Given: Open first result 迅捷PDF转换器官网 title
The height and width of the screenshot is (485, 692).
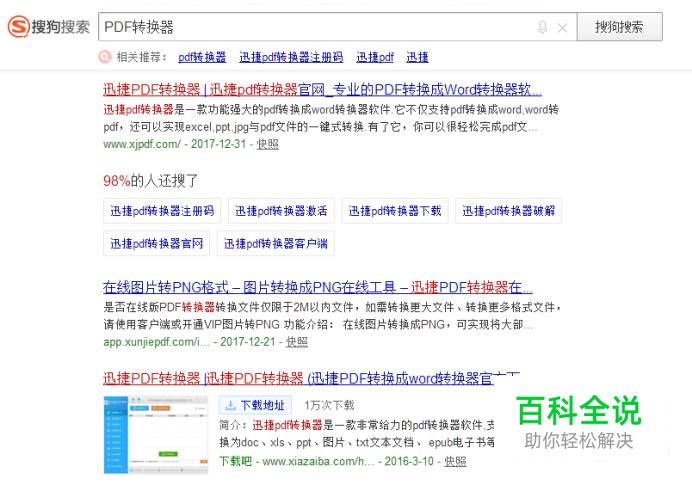Looking at the screenshot, I should (x=322, y=90).
